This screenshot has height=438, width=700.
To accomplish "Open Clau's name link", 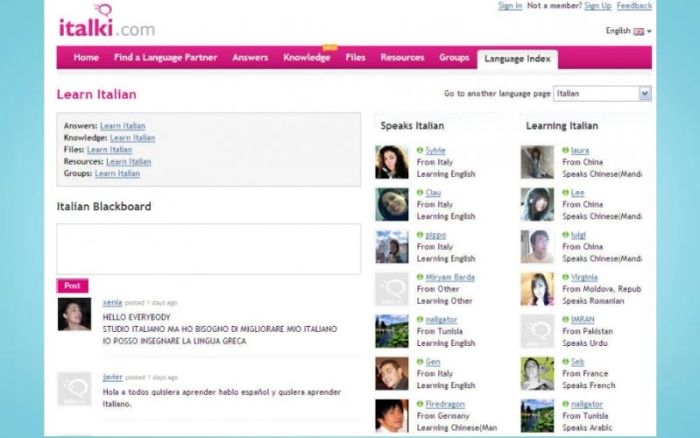I will (433, 192).
